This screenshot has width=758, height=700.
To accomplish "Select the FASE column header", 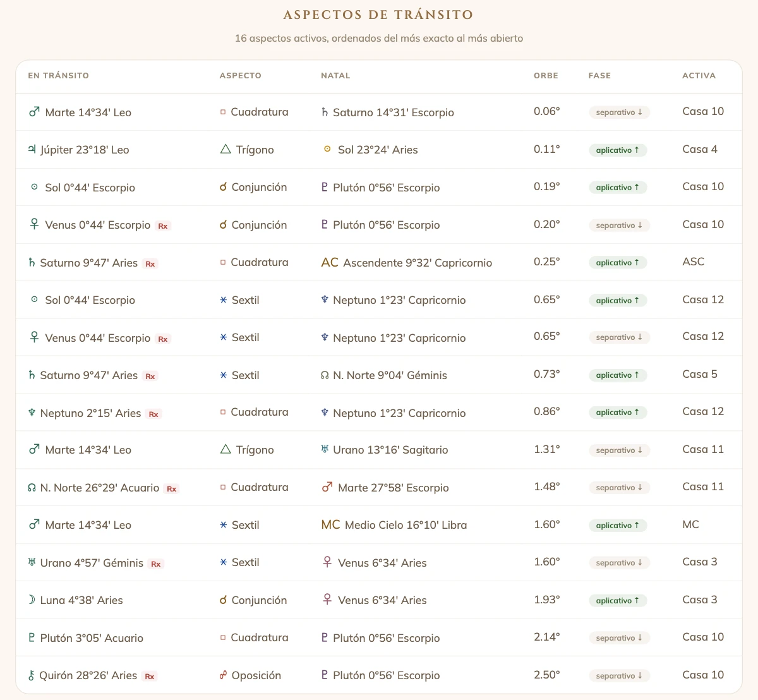I will (599, 75).
